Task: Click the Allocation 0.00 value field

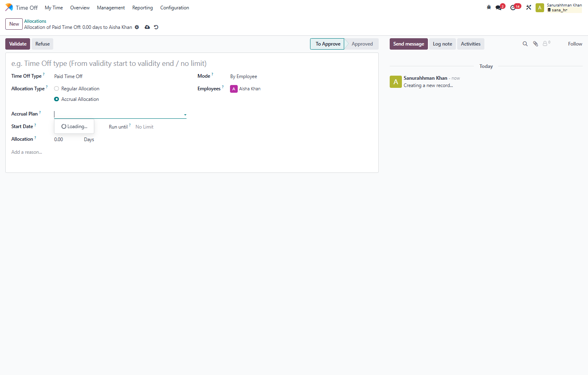Action: coord(67,140)
